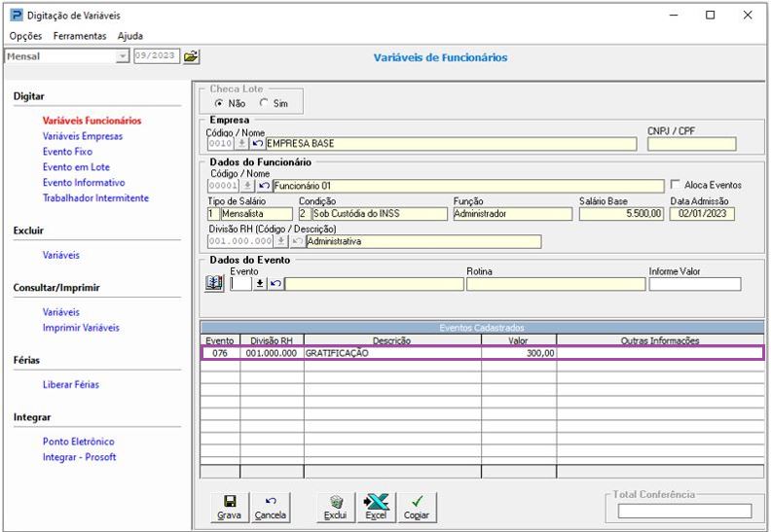The image size is (771, 532).
Task: Click the Salário Base field 5.500,00
Action: coord(621,214)
